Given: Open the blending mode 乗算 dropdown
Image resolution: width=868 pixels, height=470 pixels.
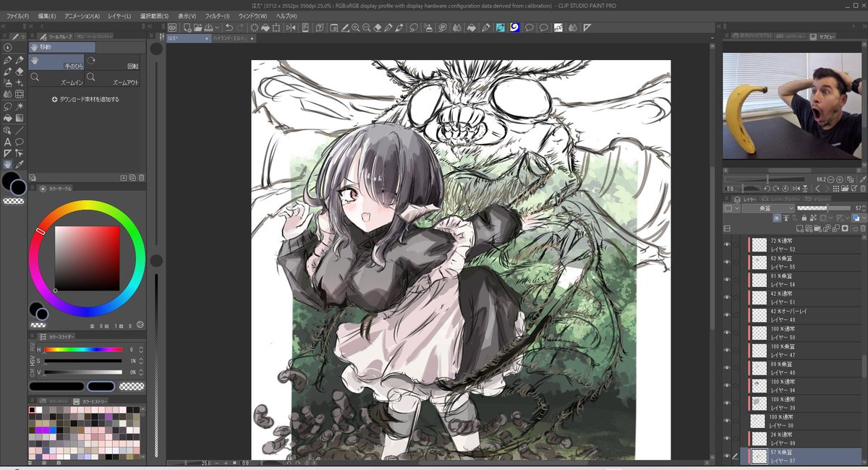Looking at the screenshot, I should [x=768, y=208].
